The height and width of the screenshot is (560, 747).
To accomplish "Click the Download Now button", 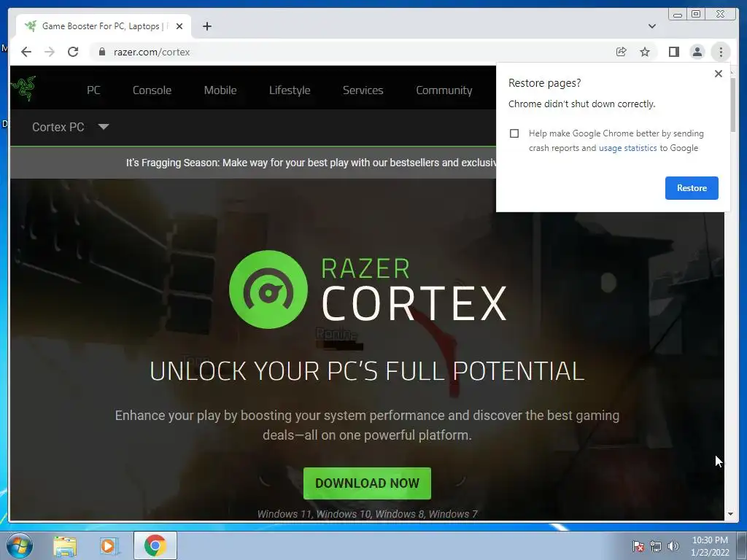I will 368,483.
